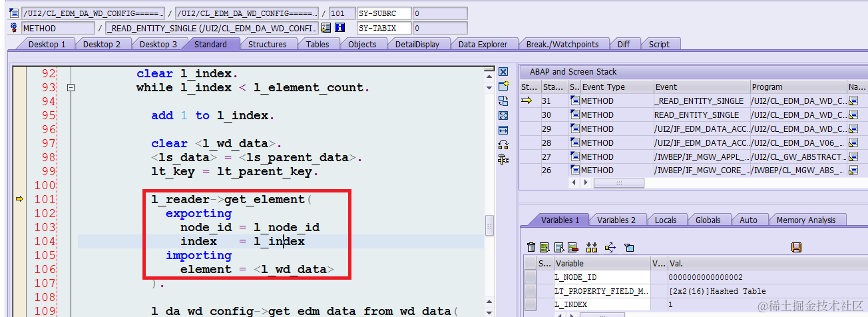Image resolution: width=868 pixels, height=317 pixels.
Task: Click the code editor vertical scrollbar thumb
Action: point(489,225)
